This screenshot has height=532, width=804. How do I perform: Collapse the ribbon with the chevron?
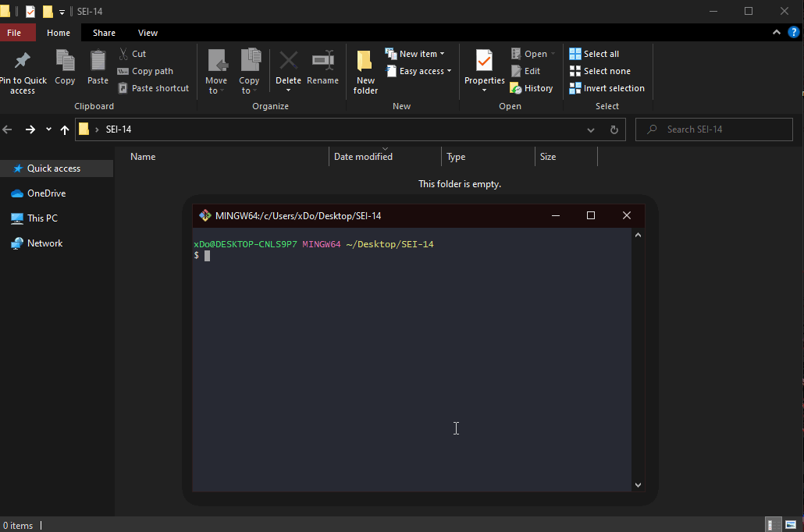(777, 33)
